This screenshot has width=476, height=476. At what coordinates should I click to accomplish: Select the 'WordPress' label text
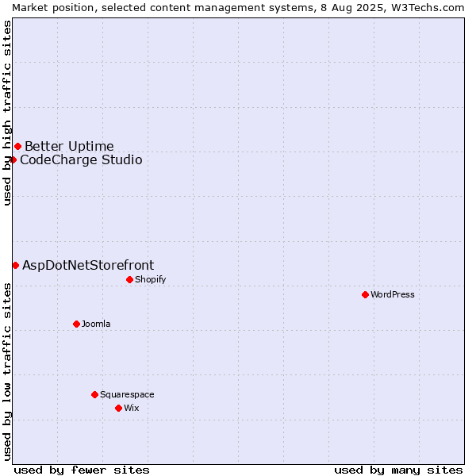tap(392, 294)
